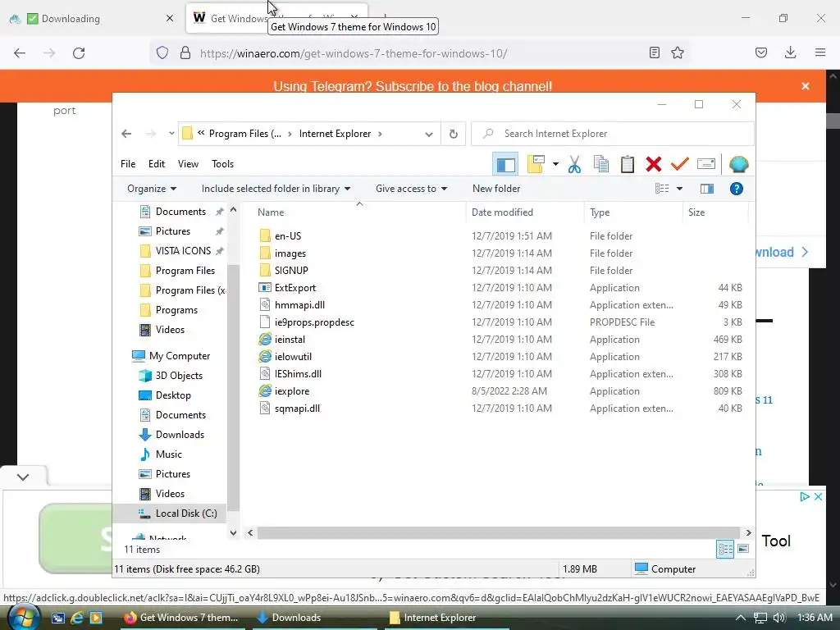Click the Rename toolbar icon
The width and height of the screenshot is (840, 630).
tap(706, 164)
